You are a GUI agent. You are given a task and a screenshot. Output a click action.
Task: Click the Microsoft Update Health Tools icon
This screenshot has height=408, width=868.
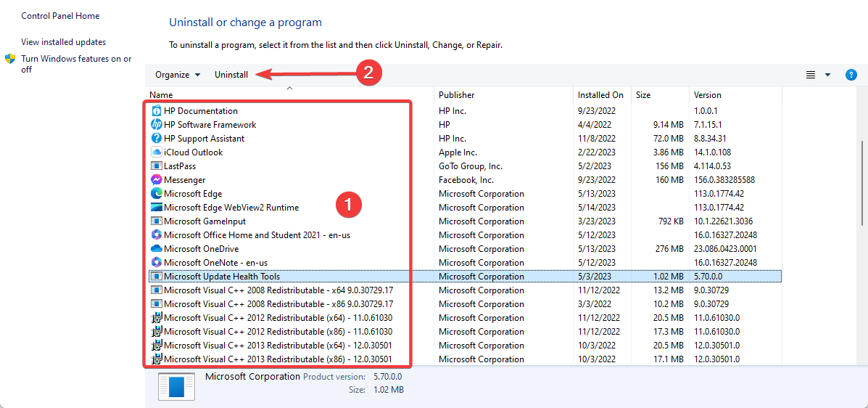coord(156,276)
